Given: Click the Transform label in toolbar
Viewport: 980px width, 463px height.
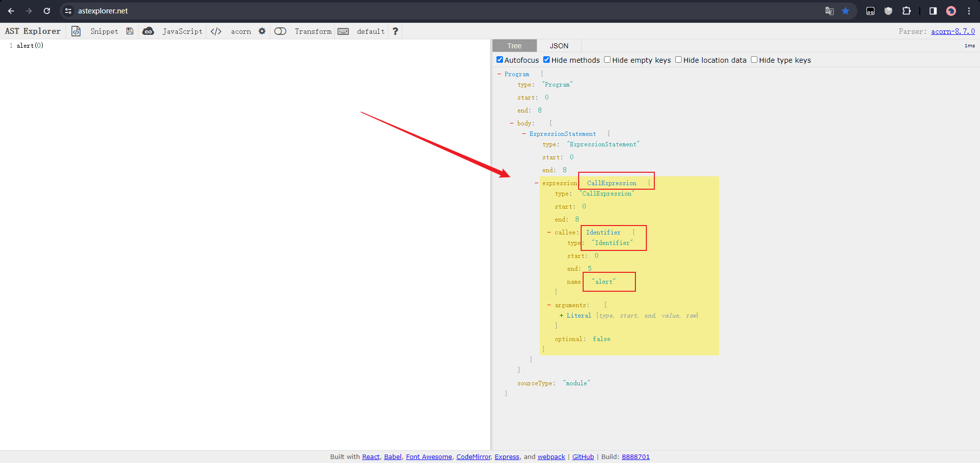Looking at the screenshot, I should tap(313, 31).
